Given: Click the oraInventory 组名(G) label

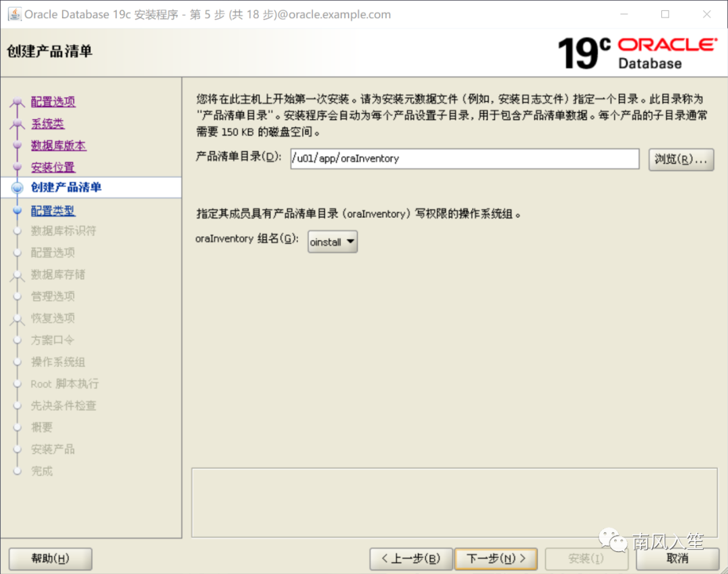Looking at the screenshot, I should tap(247, 239).
